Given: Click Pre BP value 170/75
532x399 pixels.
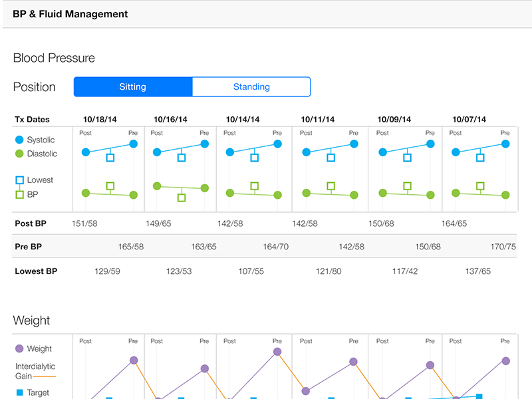Looking at the screenshot, I should click(x=503, y=247).
